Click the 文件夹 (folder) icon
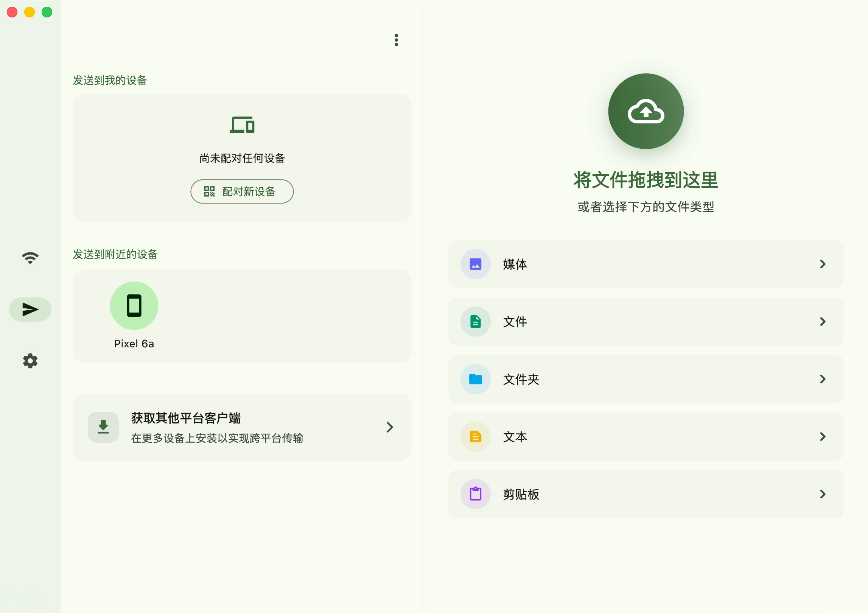Screen dimensions: 868x613 [x=475, y=379]
